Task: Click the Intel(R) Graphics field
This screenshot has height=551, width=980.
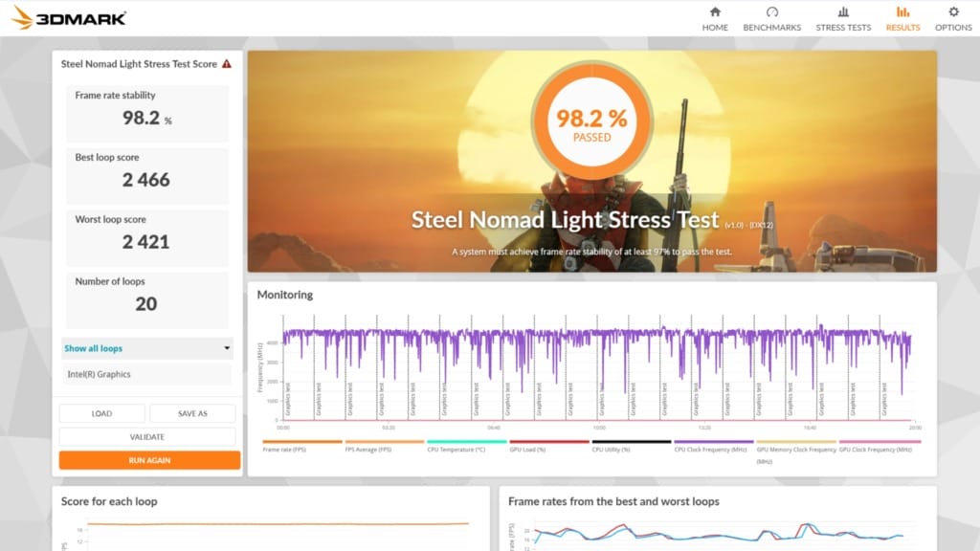Action: point(147,374)
